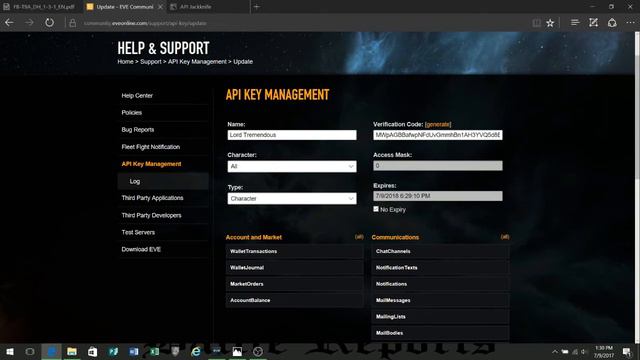Viewport: 640px width, 360px height.
Task: Go back to the previous page
Action: (x=9, y=23)
